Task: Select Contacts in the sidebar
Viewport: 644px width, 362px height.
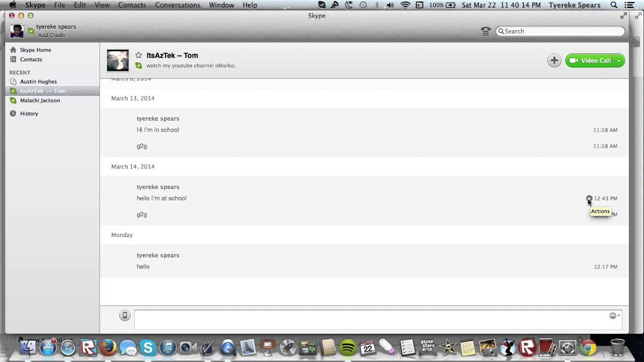Action: click(x=31, y=59)
